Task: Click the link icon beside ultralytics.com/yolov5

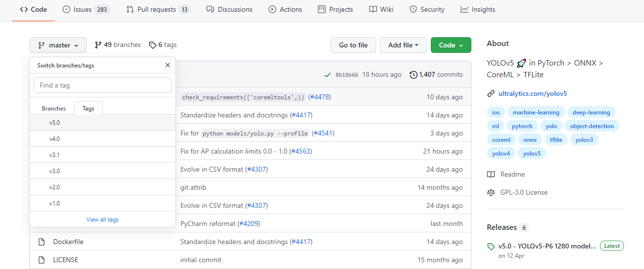Action: [x=491, y=93]
